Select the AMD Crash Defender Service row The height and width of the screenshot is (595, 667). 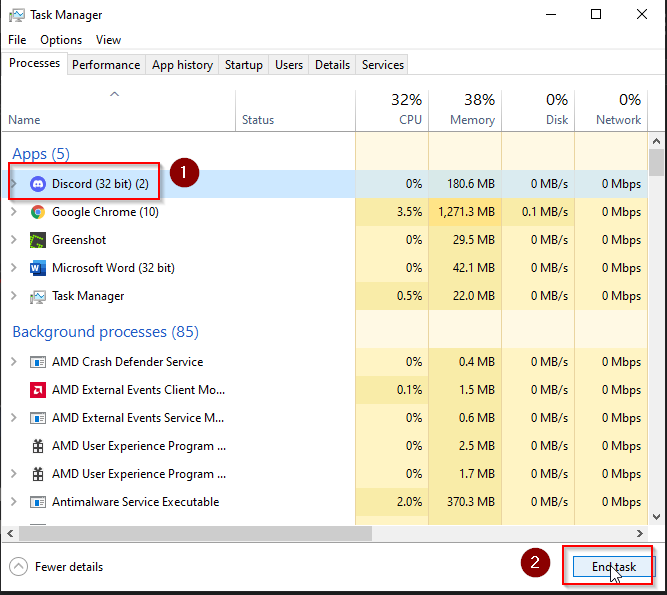[325, 362]
